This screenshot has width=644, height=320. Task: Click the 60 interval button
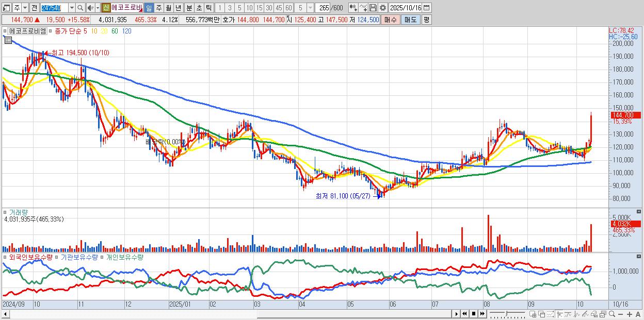click(x=288, y=8)
